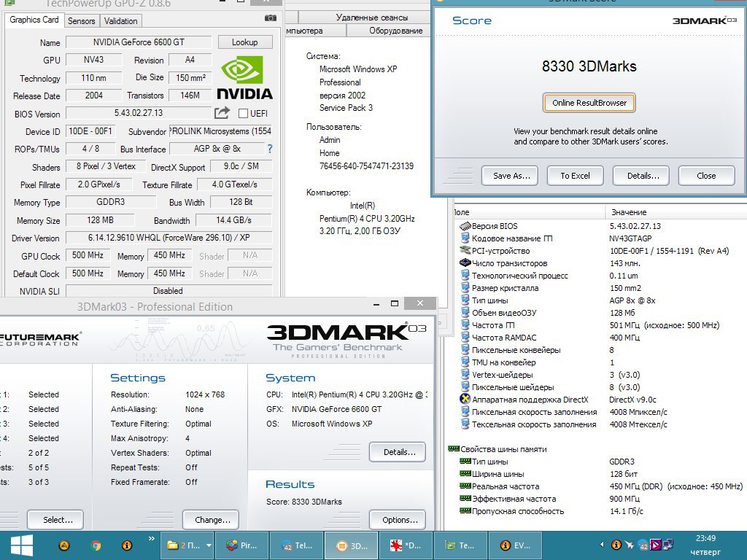Screen dimensions: 747x560
Task: Switch to the Pir... taskbar window
Action: pyautogui.click(x=241, y=545)
